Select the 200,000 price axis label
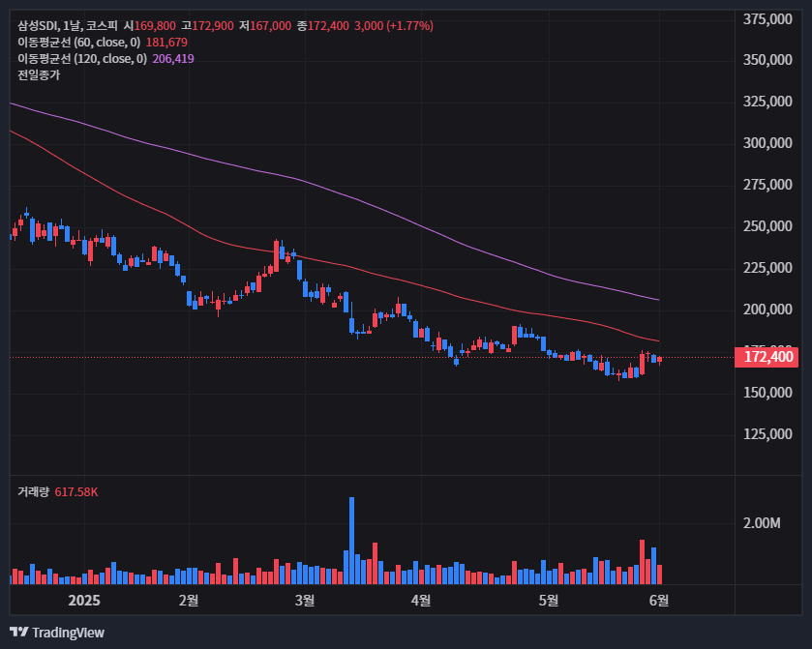This screenshot has width=812, height=649. coord(767,310)
